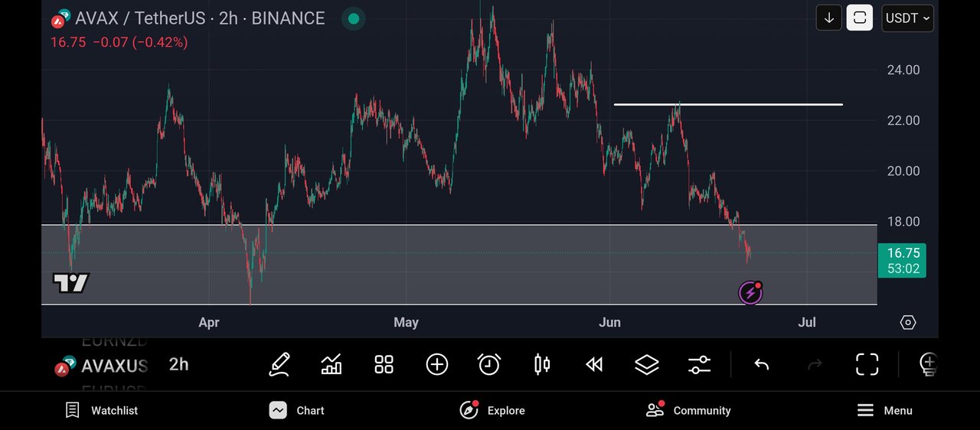Tap the 18.00 price axis label
This screenshot has height=430, width=980.
pos(903,222)
